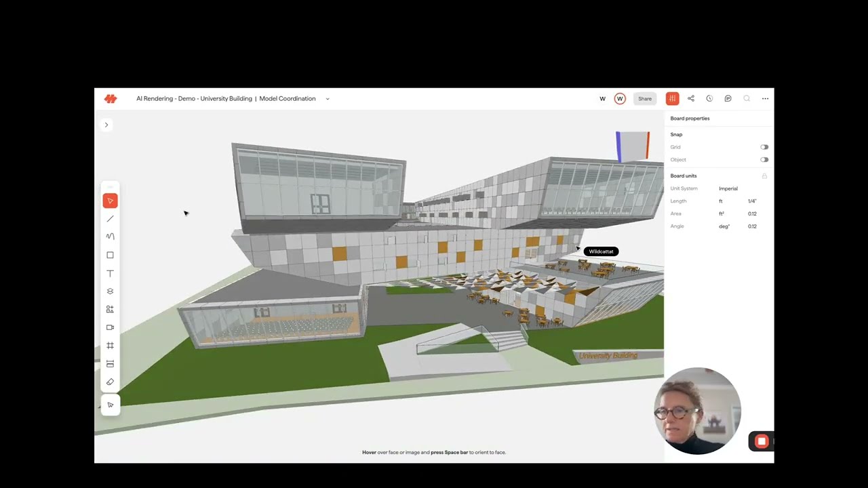Click the search magnifier icon
The width and height of the screenshot is (868, 488).
click(747, 98)
